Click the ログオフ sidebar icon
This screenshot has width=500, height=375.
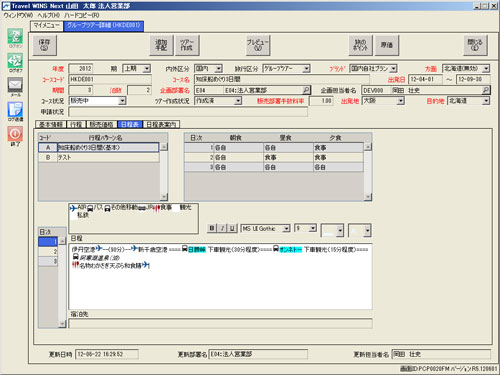(15, 61)
